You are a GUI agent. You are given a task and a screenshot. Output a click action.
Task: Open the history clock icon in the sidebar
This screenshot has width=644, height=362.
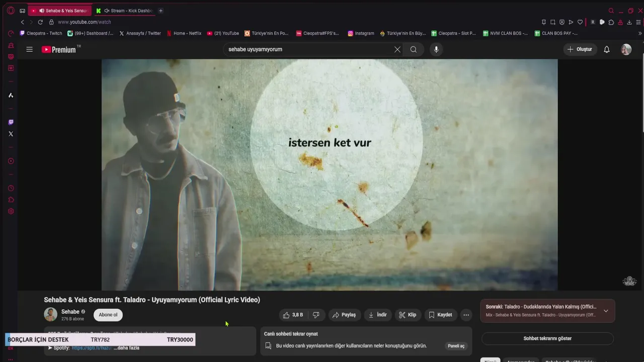11,188
